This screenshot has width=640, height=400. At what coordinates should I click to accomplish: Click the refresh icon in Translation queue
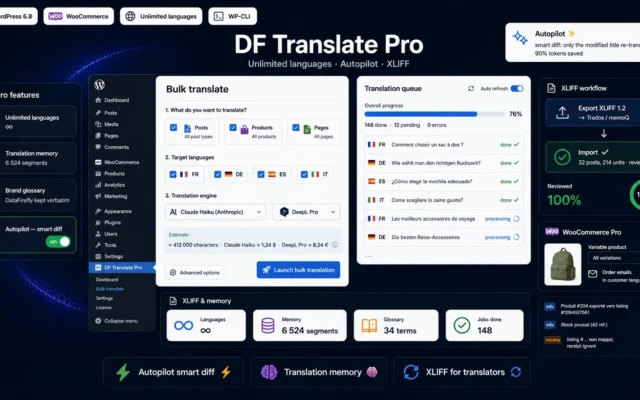(471, 89)
